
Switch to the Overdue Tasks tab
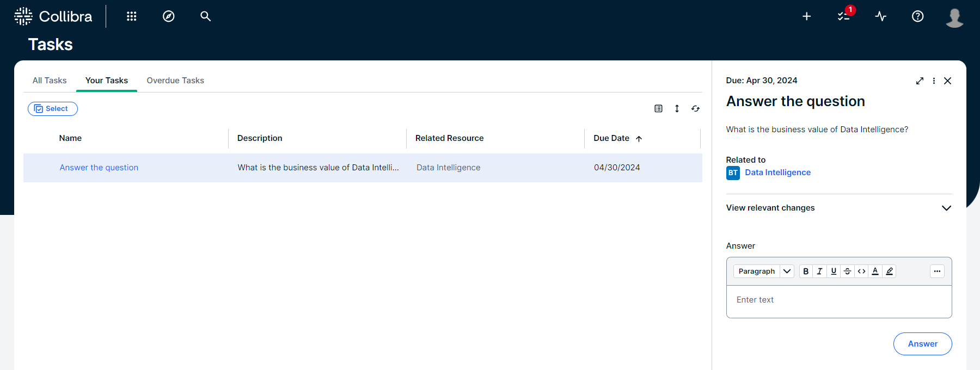tap(175, 81)
